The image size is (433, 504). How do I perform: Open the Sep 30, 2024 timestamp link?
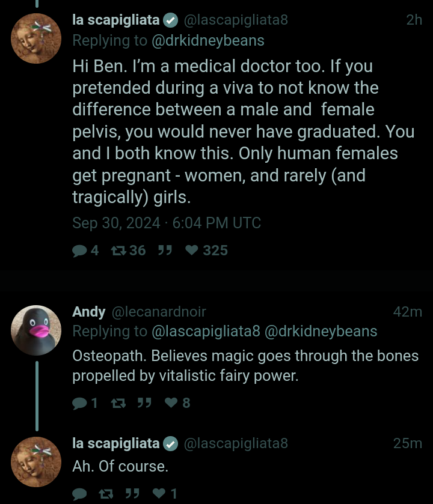tap(167, 223)
